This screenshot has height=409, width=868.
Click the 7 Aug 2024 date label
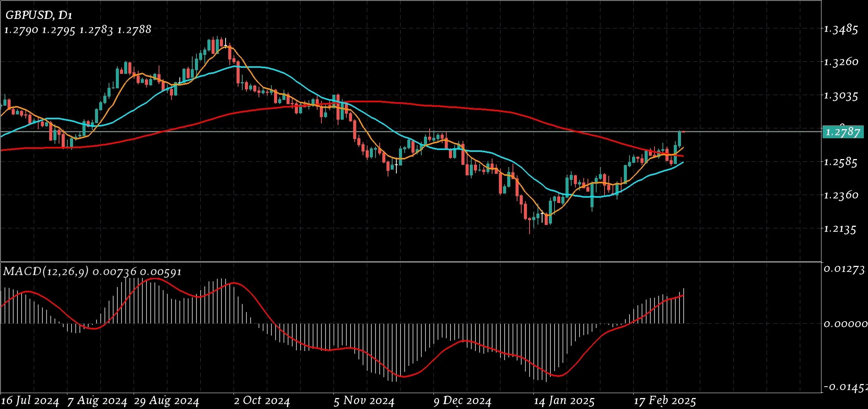click(x=97, y=401)
